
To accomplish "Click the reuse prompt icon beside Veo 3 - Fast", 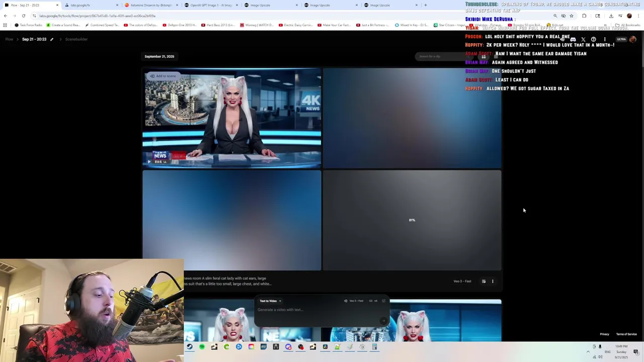I will (484, 281).
